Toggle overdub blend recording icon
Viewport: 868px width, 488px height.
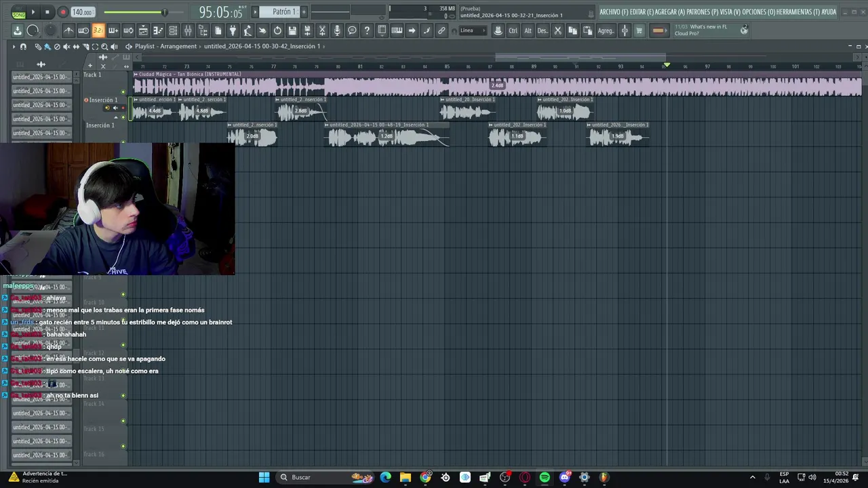(x=113, y=30)
